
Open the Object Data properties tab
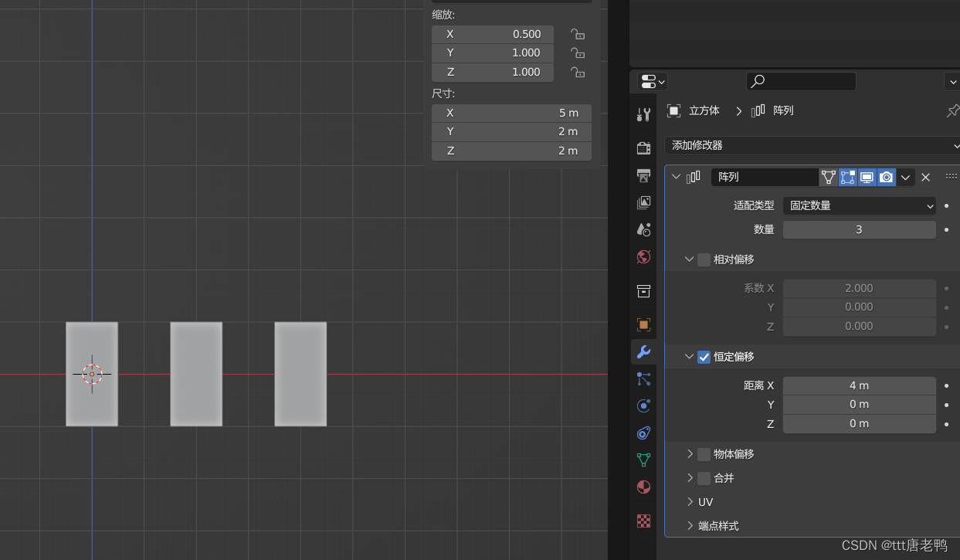643,460
